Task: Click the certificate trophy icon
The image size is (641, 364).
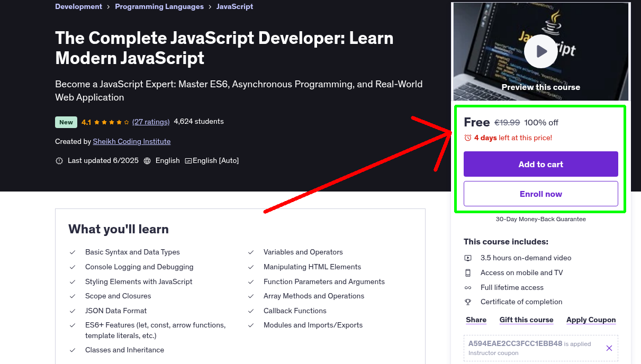Action: 468,302
